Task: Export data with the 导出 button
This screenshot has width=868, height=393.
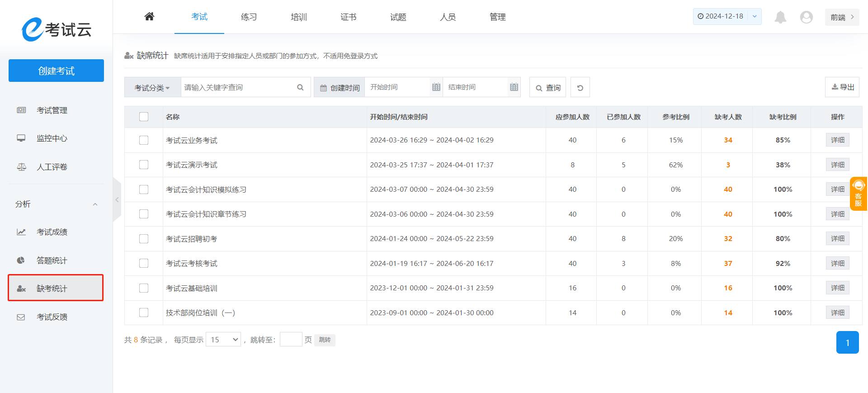Action: point(842,87)
